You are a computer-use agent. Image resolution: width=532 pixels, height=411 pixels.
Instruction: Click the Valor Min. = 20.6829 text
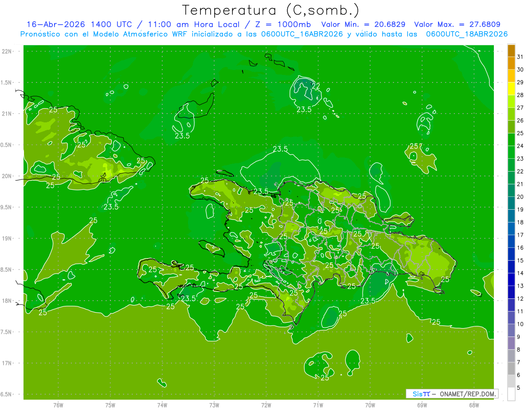[365, 24]
